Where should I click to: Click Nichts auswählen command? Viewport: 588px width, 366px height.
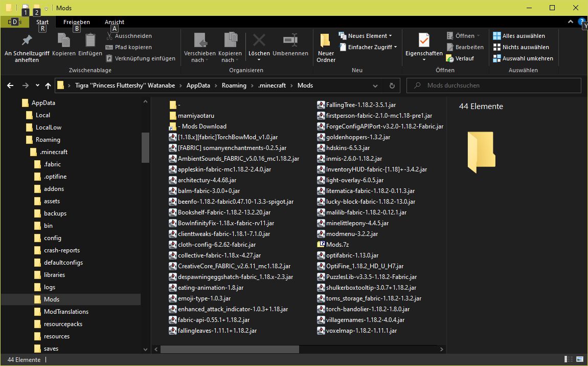click(521, 47)
